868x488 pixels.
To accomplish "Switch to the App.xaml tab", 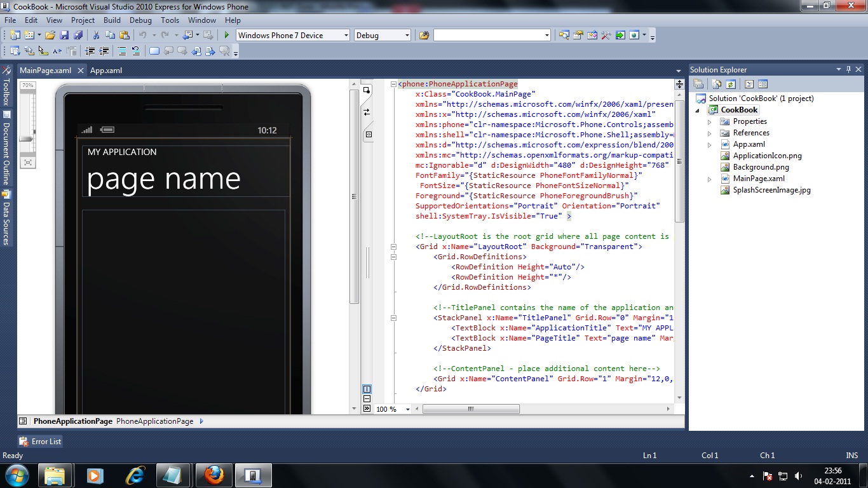I will (106, 71).
